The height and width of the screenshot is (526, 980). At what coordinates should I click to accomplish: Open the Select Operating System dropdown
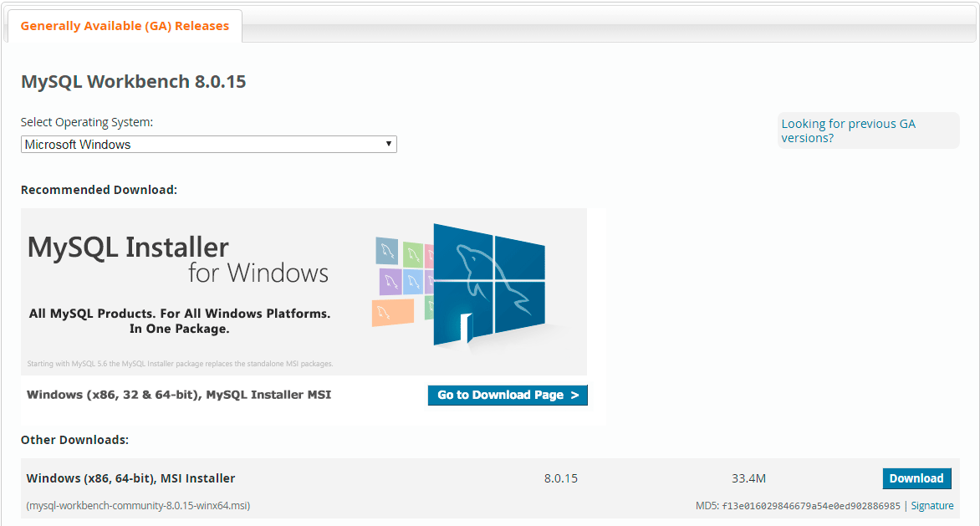click(208, 145)
